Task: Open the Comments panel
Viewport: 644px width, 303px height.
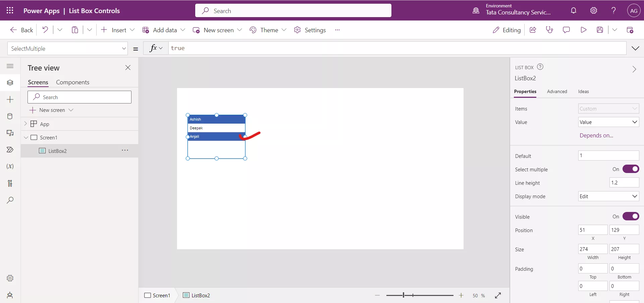Action: 566,30
